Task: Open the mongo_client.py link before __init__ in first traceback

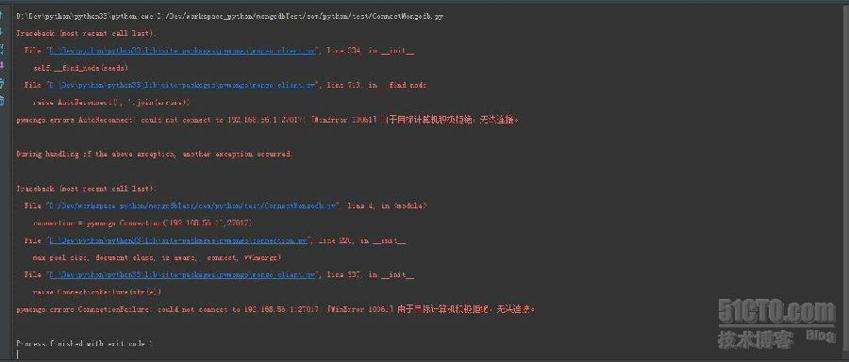Action: coord(182,51)
